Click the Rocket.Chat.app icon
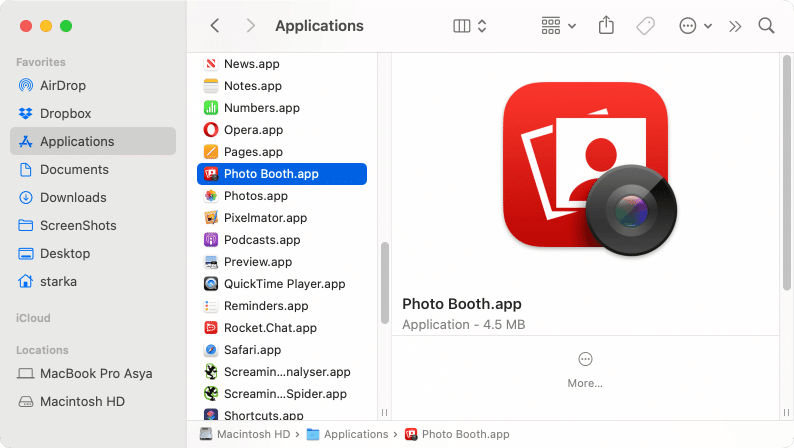Viewport: 794px width, 448px height. point(211,328)
